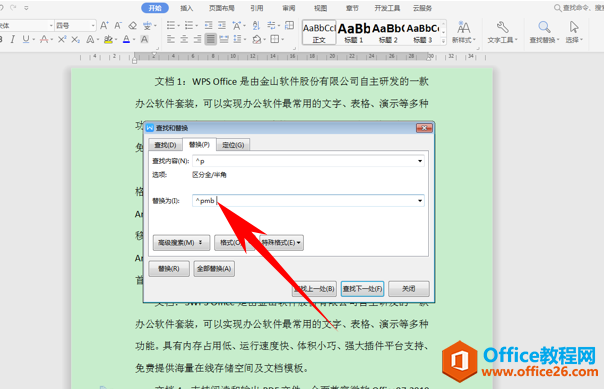Apply the 标题 1 style
This screenshot has width=605, height=389.
click(x=353, y=32)
